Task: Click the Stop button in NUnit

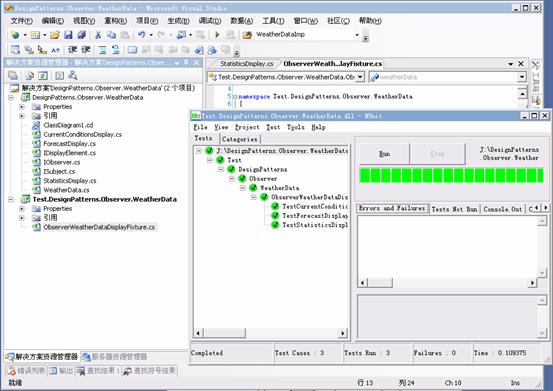Action: pyautogui.click(x=437, y=154)
